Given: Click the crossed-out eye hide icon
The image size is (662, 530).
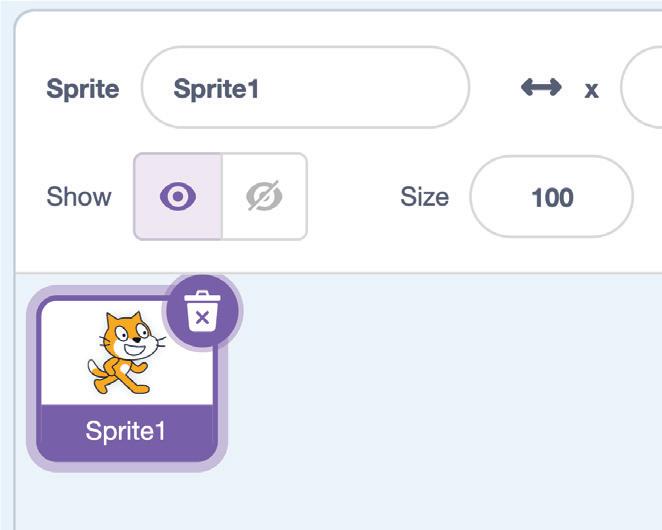Looking at the screenshot, I should tap(264, 197).
